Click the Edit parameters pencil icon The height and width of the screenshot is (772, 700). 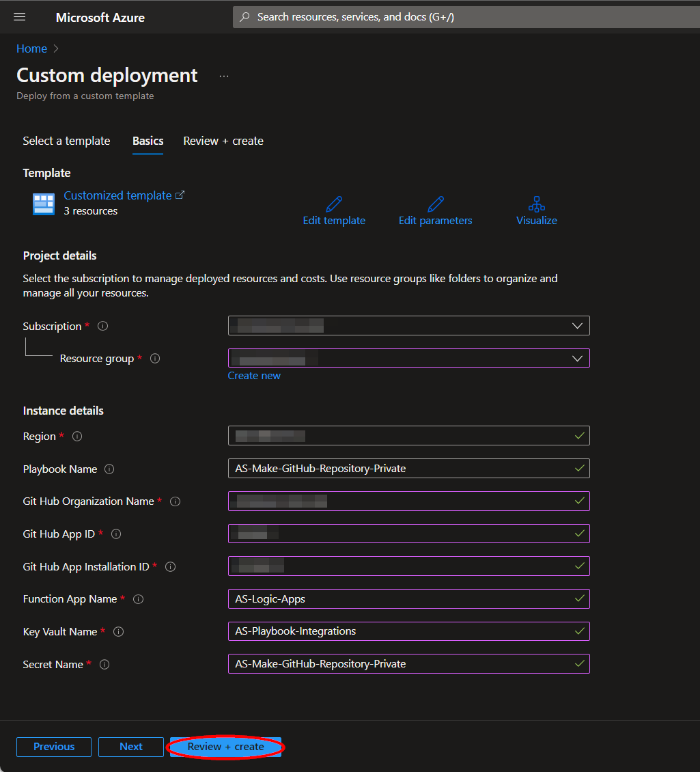pos(436,204)
